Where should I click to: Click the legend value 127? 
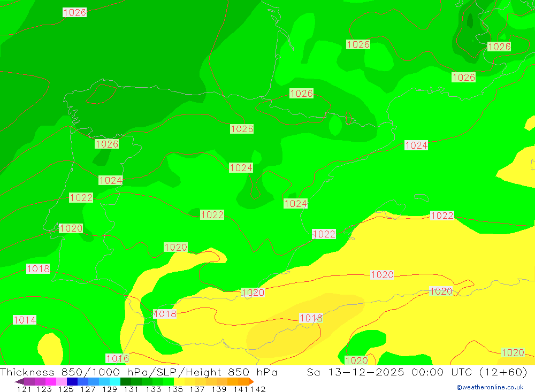tap(88, 389)
